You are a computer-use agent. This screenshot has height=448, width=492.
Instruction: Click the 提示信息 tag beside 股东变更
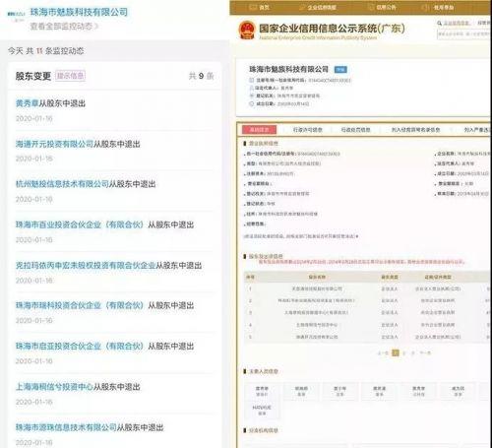(x=70, y=76)
